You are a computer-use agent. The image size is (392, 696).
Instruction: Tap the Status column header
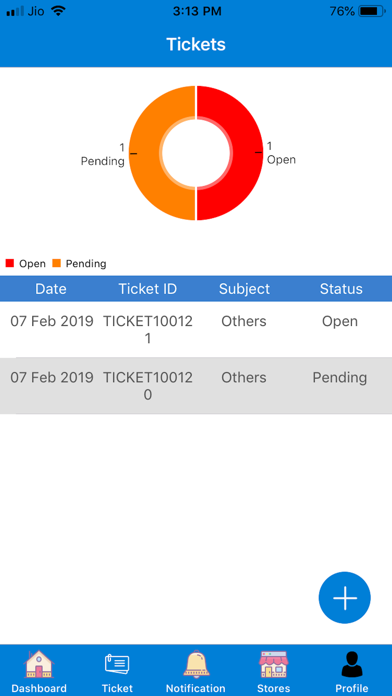coord(341,289)
